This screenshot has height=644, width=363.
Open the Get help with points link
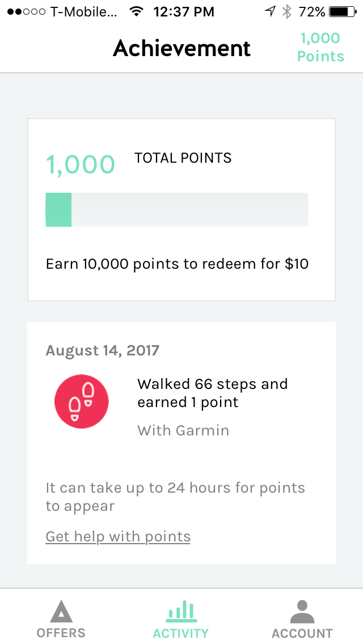coord(118,537)
